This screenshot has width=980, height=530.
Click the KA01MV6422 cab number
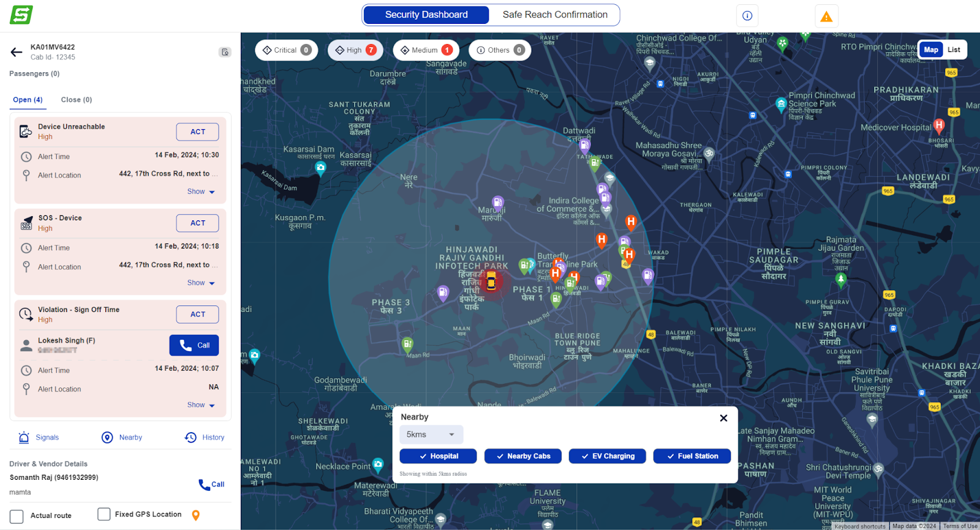tap(53, 47)
